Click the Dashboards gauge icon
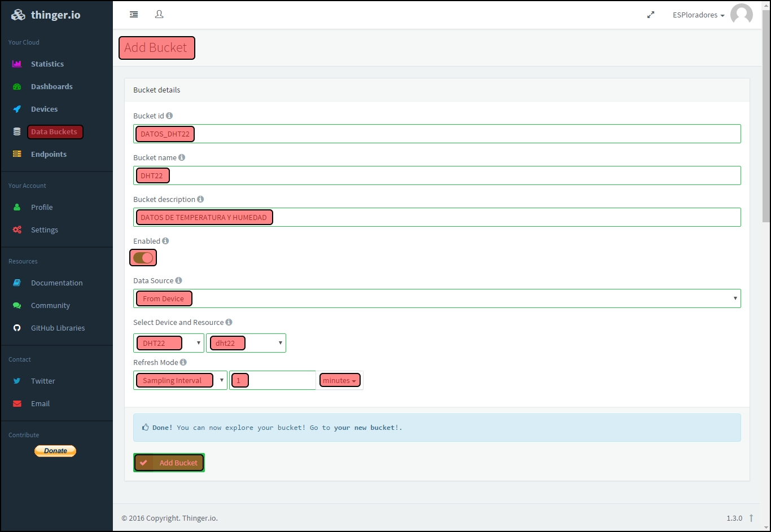Image resolution: width=771 pixels, height=532 pixels. (17, 86)
